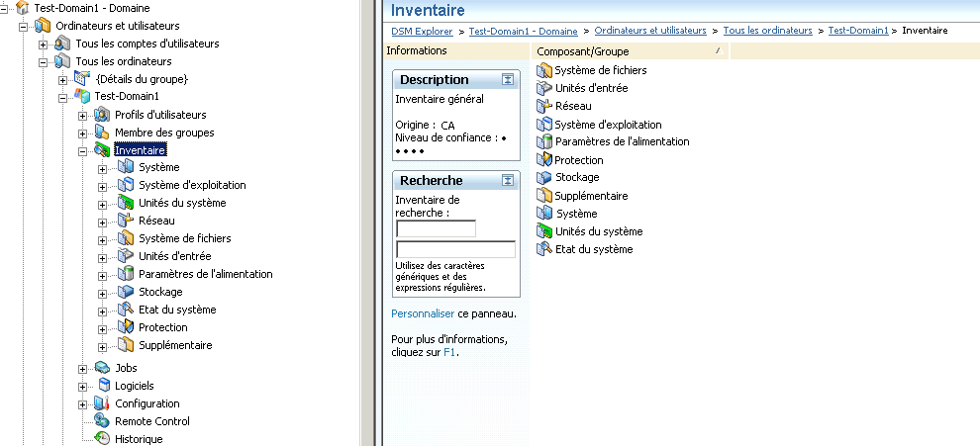Select Paramètres de l'alimentation tree label

206,274
